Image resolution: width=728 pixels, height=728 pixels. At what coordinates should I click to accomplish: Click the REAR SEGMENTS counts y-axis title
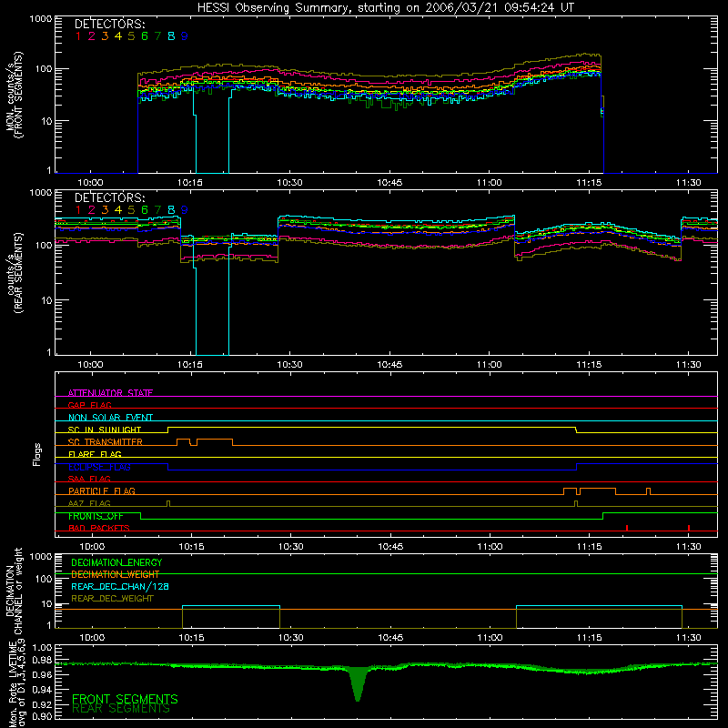click(x=15, y=273)
